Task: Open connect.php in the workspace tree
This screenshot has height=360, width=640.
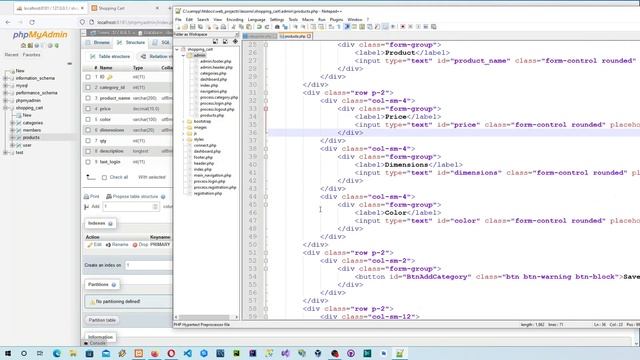Action: tap(205, 145)
